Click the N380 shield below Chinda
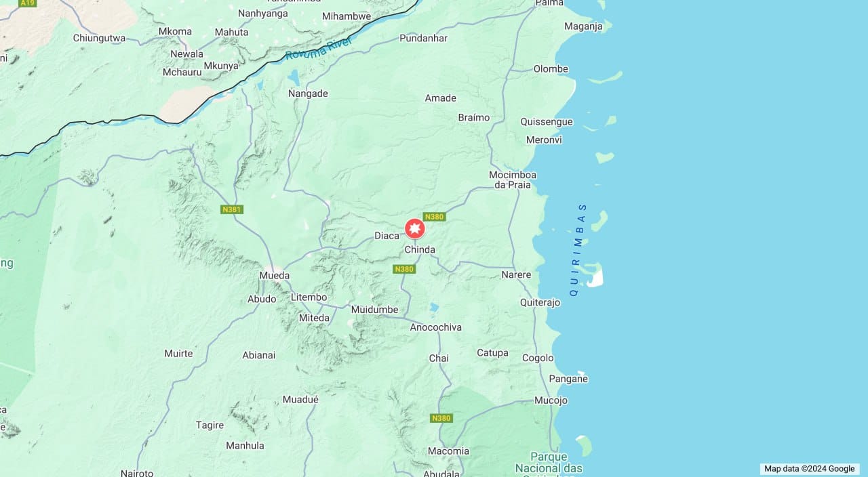The image size is (868, 477). click(x=404, y=269)
